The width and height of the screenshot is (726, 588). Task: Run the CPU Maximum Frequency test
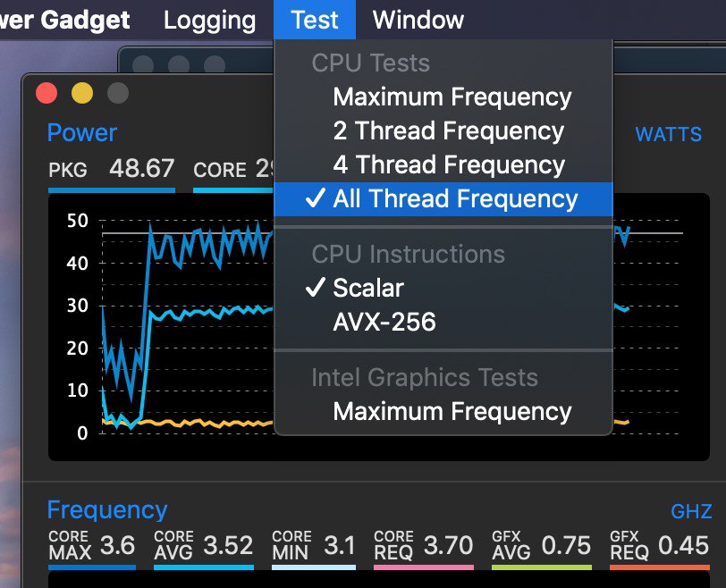point(443,97)
